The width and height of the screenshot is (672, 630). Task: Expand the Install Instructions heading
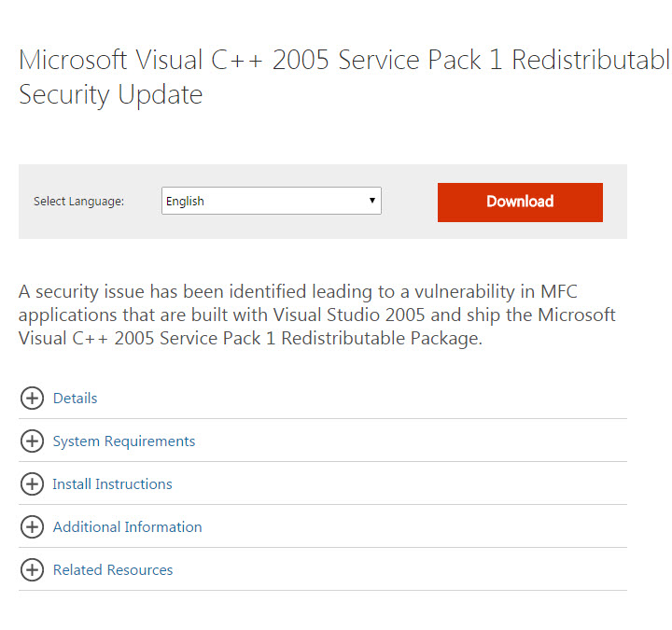pyautogui.click(x=112, y=483)
